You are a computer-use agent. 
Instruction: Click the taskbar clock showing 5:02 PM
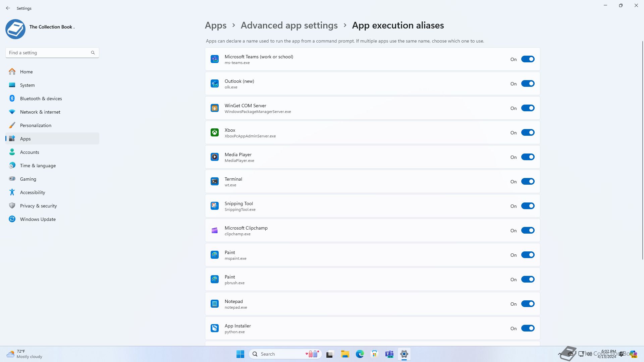pos(607,354)
